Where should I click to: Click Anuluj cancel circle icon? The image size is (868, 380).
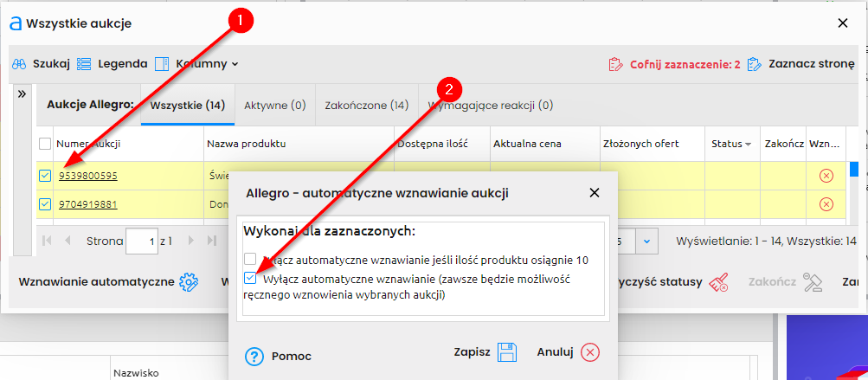591,352
